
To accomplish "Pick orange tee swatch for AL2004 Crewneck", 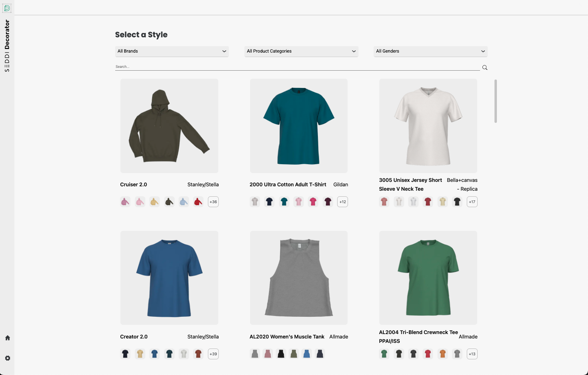I will (443, 354).
